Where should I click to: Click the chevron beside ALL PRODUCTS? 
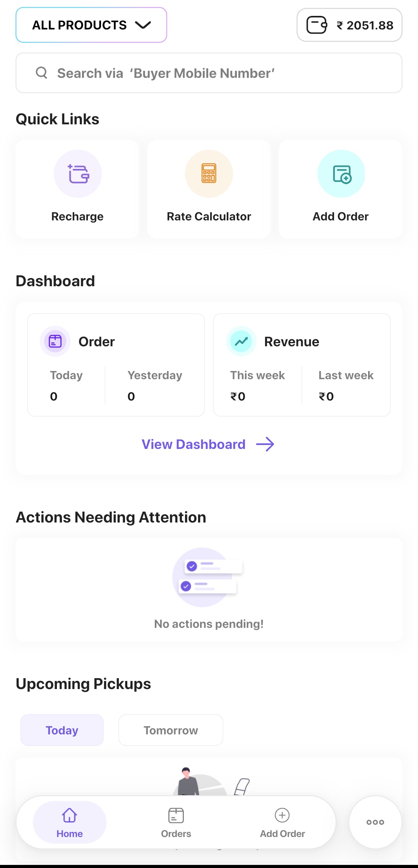(143, 25)
